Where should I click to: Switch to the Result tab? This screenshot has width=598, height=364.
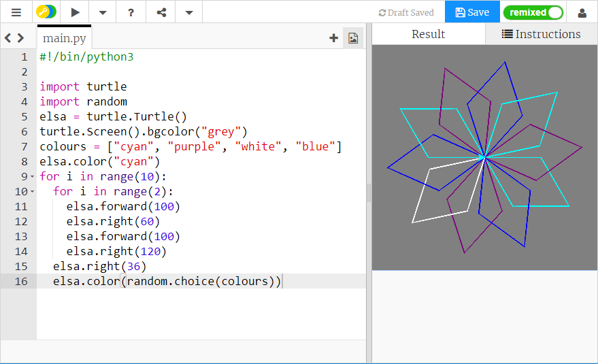coord(429,34)
